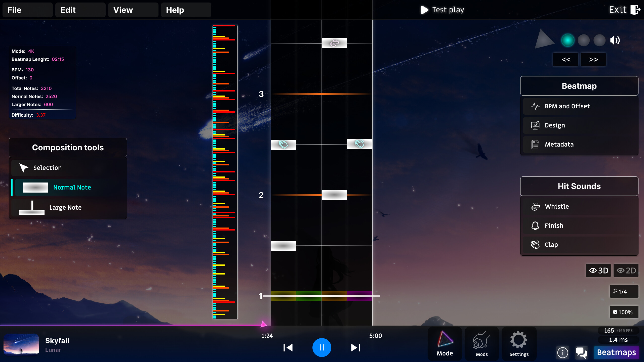Open the beatmap Metadata editor
Screen dimensions: 644x362
tap(559, 144)
